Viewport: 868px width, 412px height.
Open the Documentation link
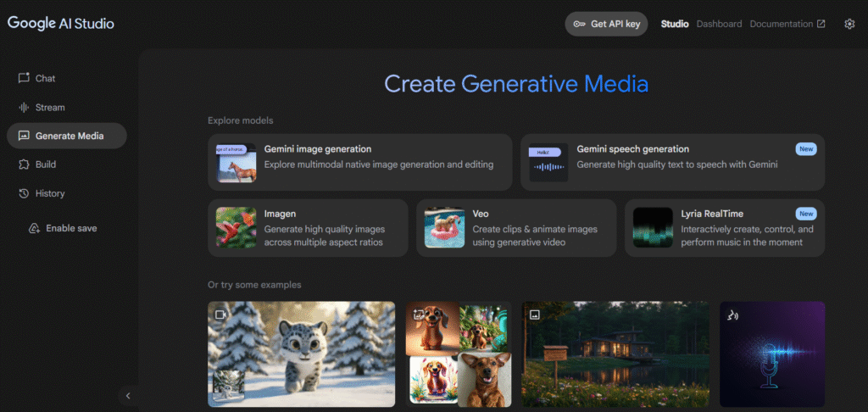787,24
